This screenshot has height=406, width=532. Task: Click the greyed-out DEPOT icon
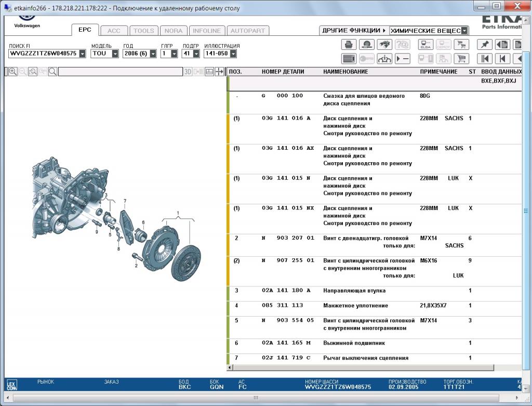pyautogui.click(x=443, y=45)
